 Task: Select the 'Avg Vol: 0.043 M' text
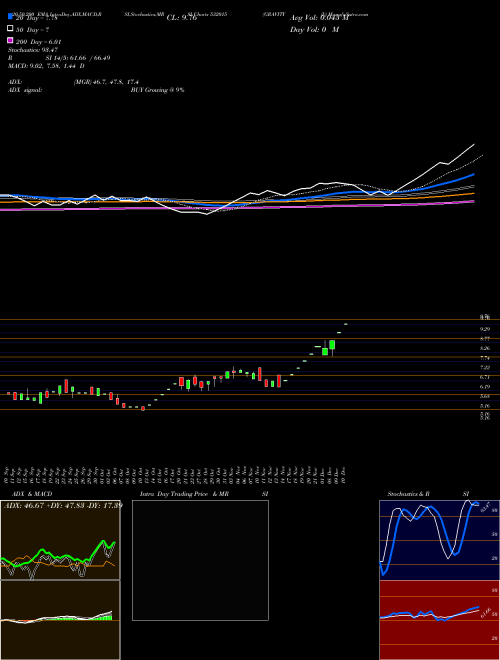[319, 18]
